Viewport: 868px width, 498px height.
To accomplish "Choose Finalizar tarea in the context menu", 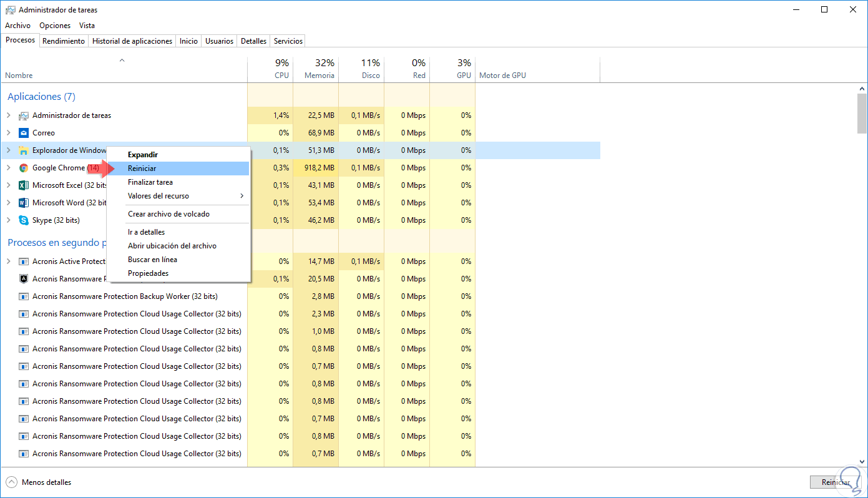I will 178,182.
